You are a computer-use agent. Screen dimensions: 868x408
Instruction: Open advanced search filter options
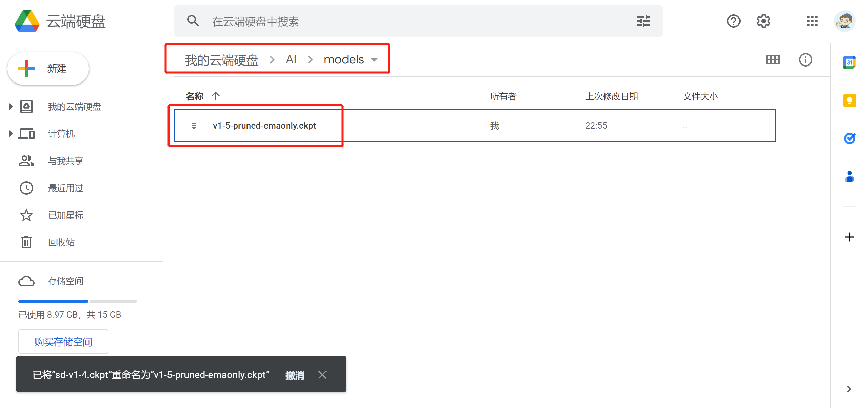pyautogui.click(x=643, y=21)
